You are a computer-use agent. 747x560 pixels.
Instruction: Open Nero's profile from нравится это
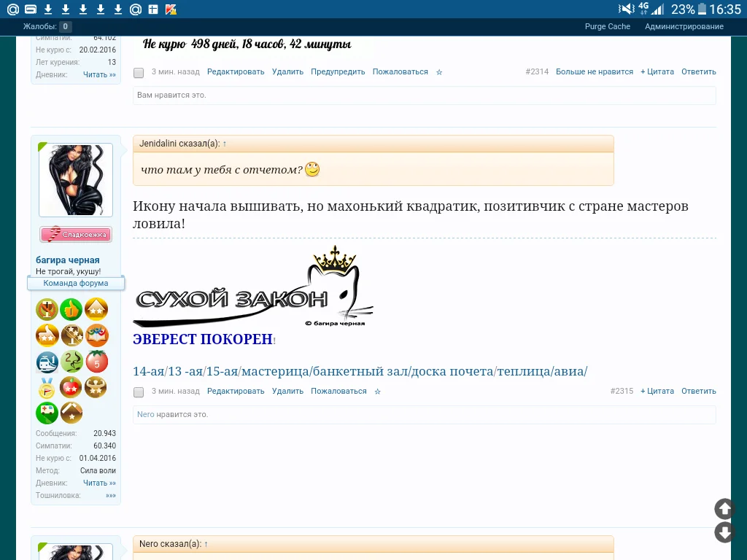[x=145, y=414]
